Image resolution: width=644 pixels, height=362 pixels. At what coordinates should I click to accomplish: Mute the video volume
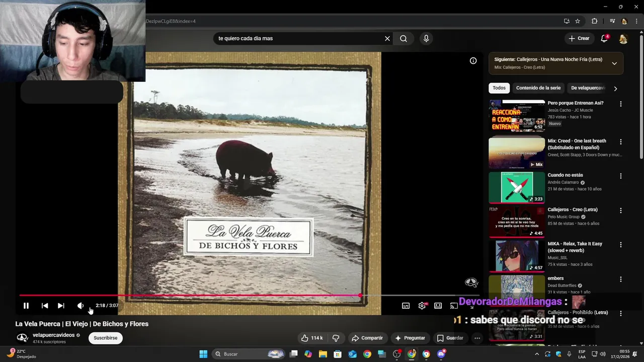click(80, 306)
